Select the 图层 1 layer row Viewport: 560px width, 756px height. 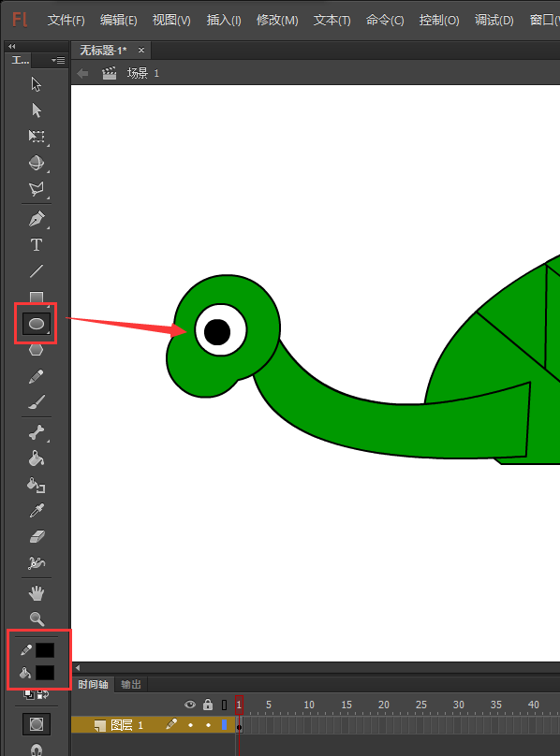(154, 725)
